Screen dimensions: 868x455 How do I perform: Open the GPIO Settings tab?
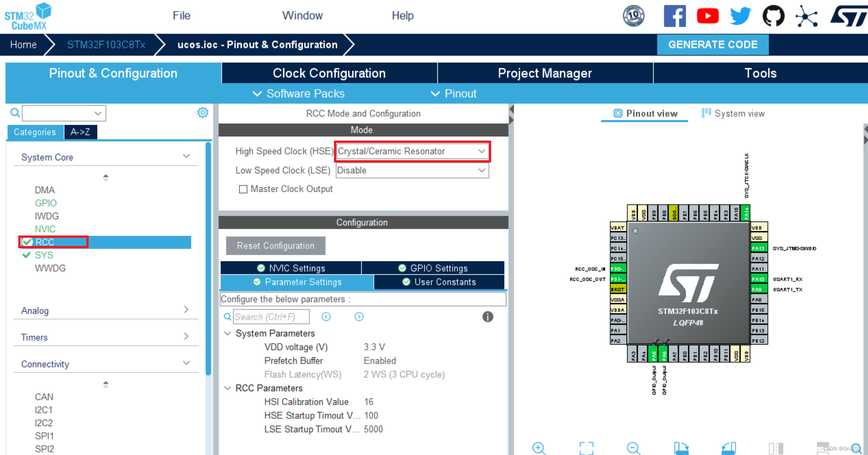point(433,268)
